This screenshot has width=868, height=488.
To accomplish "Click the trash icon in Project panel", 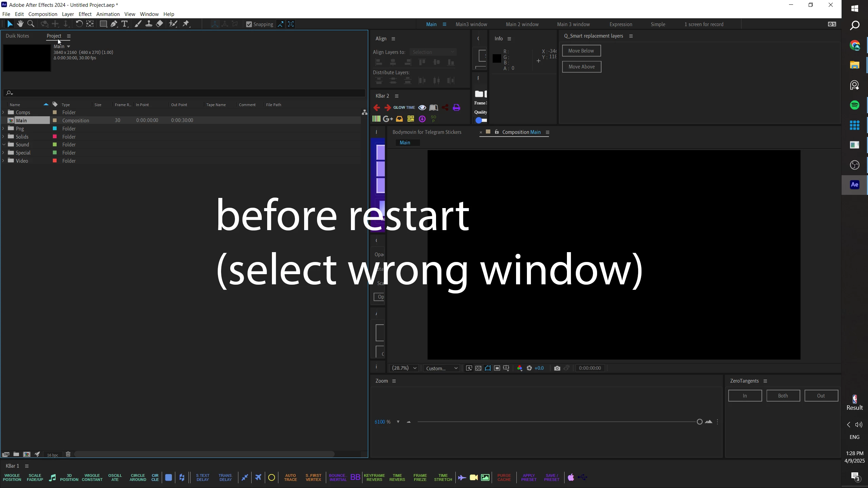I will tap(68, 454).
